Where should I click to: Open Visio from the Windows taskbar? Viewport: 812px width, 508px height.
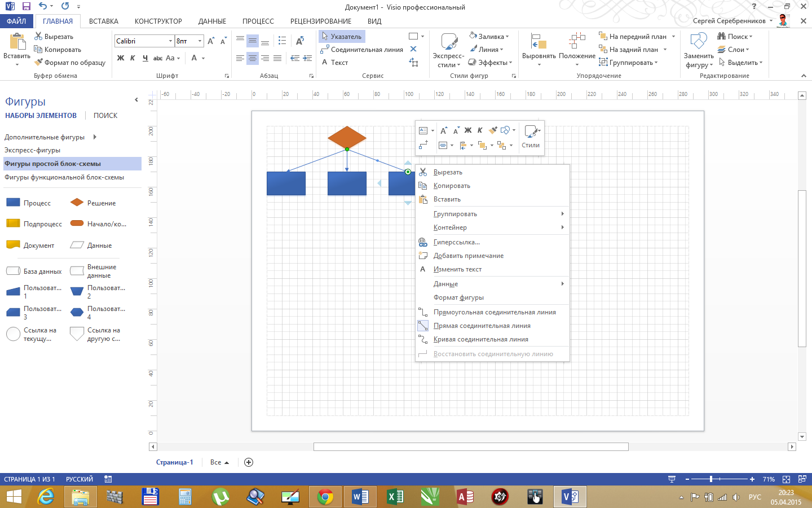coord(570,497)
